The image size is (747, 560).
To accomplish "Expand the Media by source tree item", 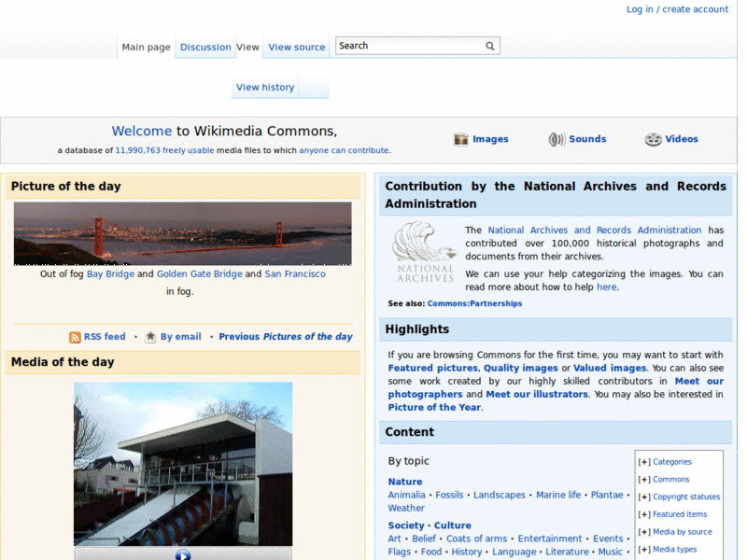I will coord(644,532).
